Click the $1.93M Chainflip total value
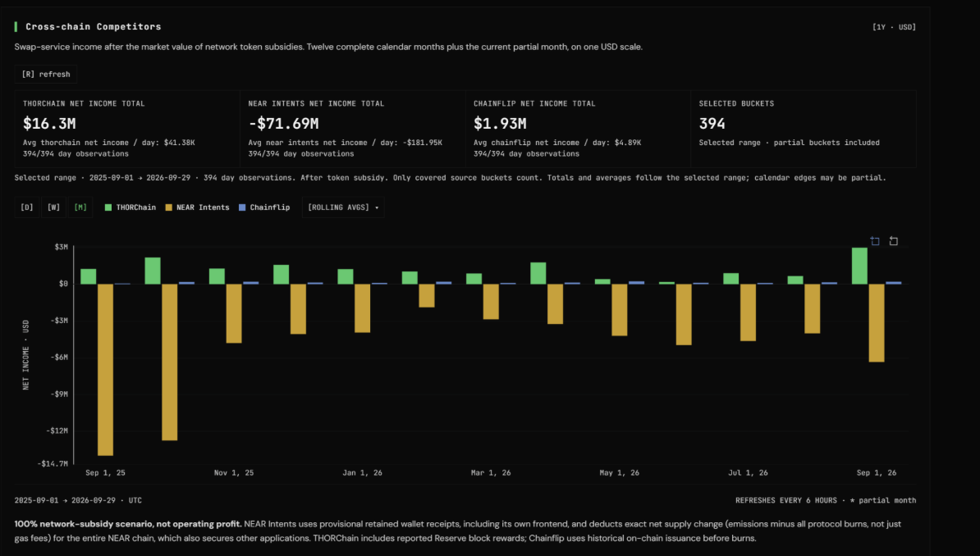The image size is (980, 556). click(x=500, y=124)
